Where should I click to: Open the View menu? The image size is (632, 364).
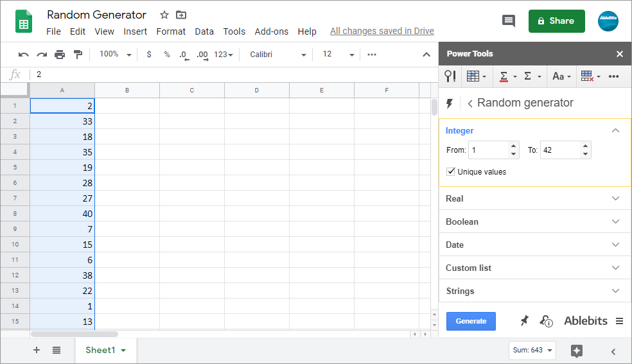pos(105,31)
